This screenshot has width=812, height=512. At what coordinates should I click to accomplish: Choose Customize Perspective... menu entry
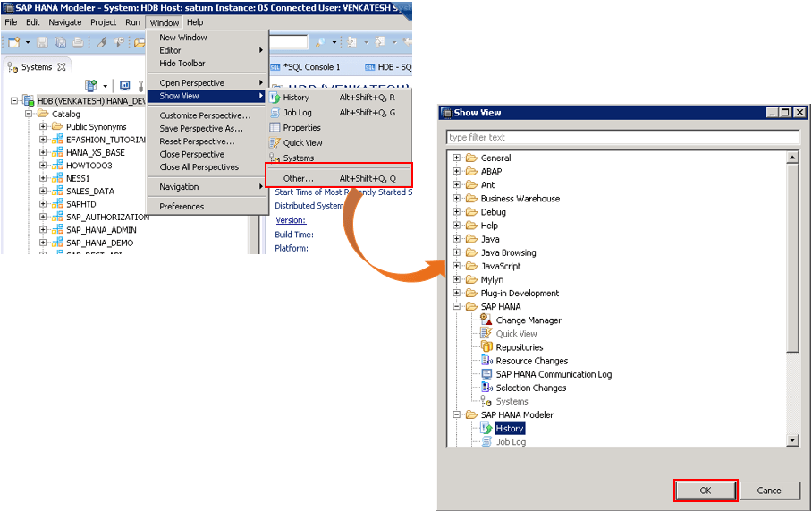(205, 115)
